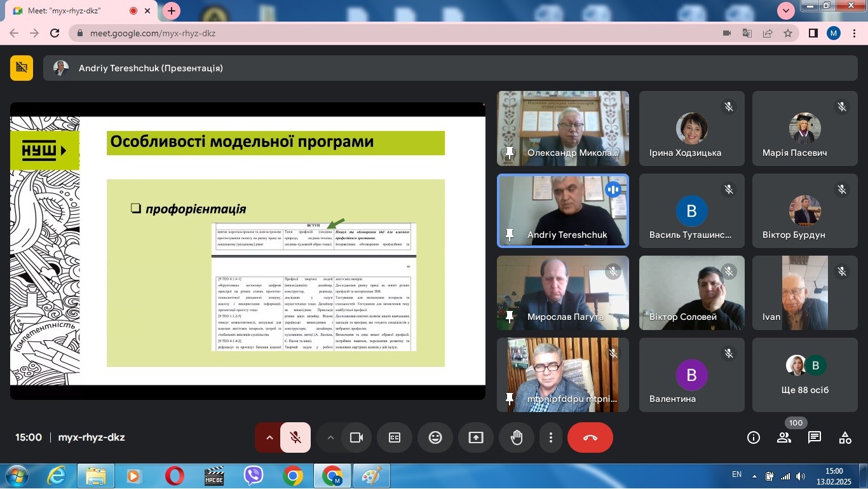Image resolution: width=868 pixels, height=489 pixels.
Task: Open Viber from the Windows taskbar
Action: [254, 476]
